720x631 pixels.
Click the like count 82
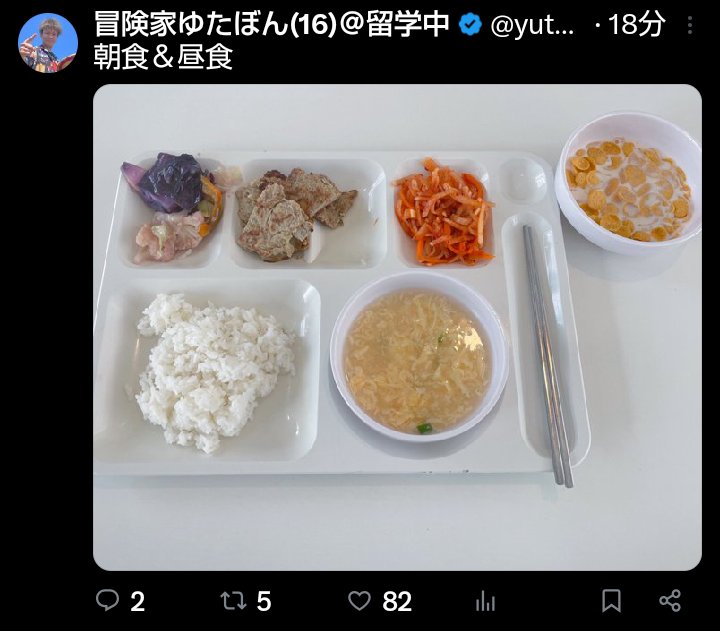click(397, 601)
